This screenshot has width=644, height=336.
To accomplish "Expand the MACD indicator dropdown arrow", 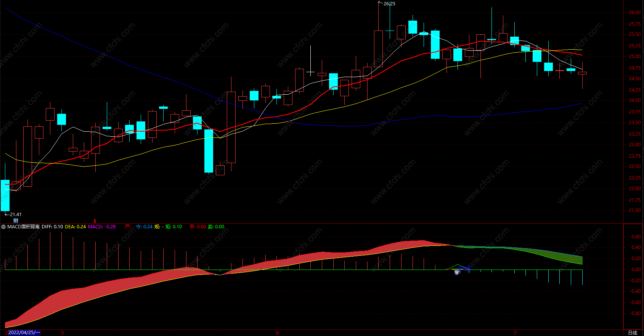I will [3, 227].
